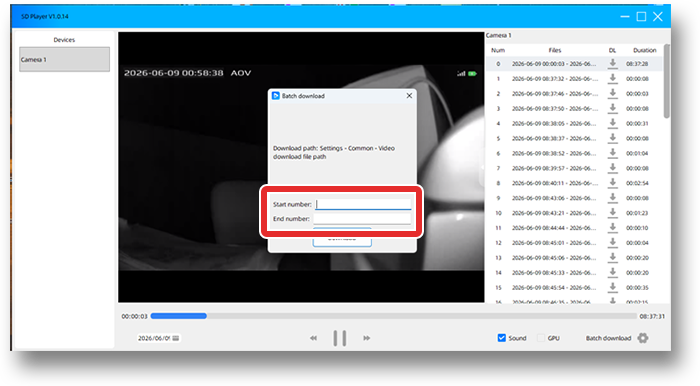The height and width of the screenshot is (386, 700).
Task: Click the Batch download button at bottom right
Action: [608, 338]
